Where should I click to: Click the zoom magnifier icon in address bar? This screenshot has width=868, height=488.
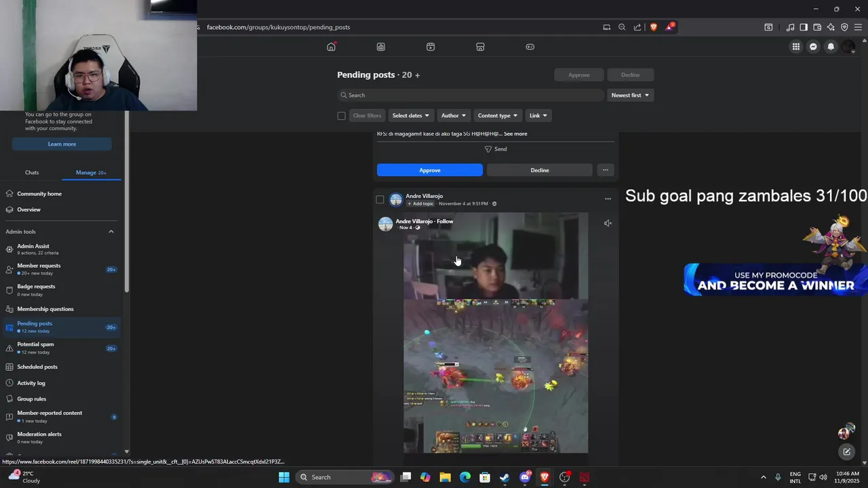point(622,27)
